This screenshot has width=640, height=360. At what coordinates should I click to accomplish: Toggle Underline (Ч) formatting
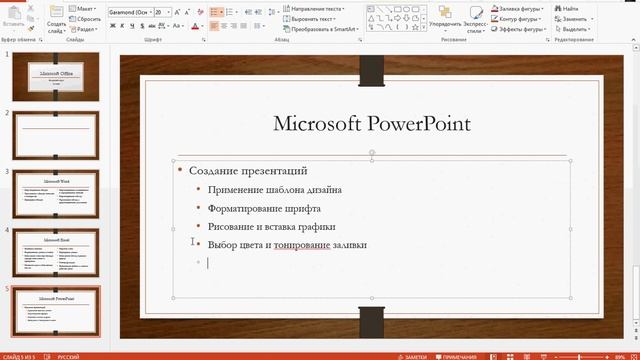(132, 26)
